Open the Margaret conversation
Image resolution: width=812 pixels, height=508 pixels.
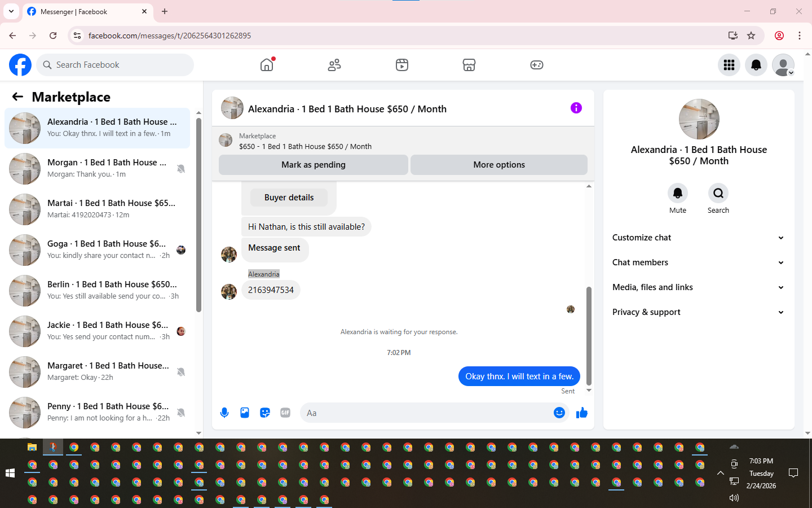pyautogui.click(x=98, y=372)
